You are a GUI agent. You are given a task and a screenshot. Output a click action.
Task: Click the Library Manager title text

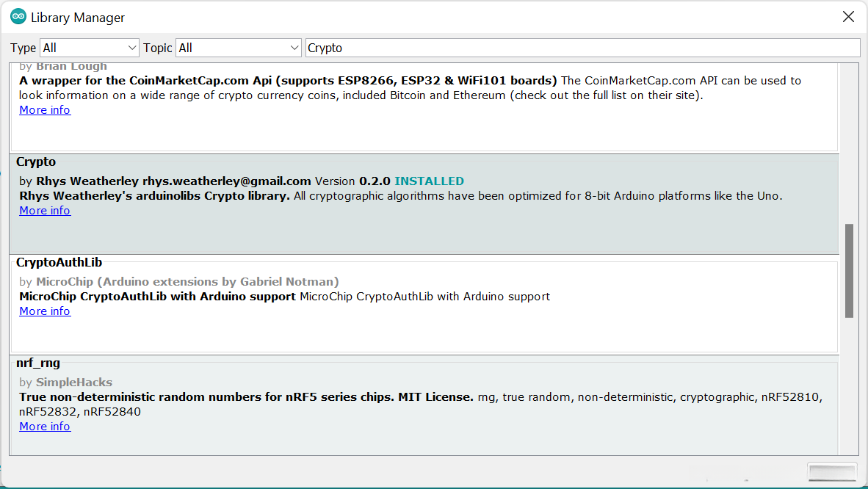click(78, 18)
